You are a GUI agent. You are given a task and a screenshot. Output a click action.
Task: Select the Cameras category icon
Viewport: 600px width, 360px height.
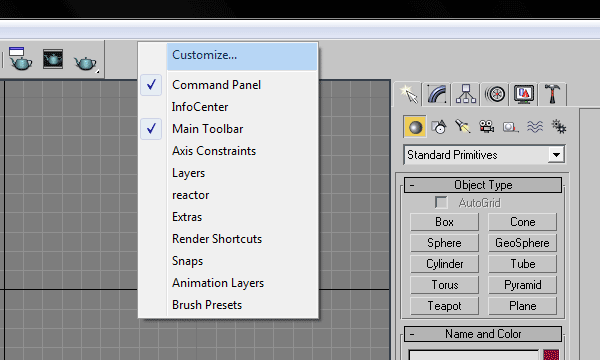tap(486, 127)
